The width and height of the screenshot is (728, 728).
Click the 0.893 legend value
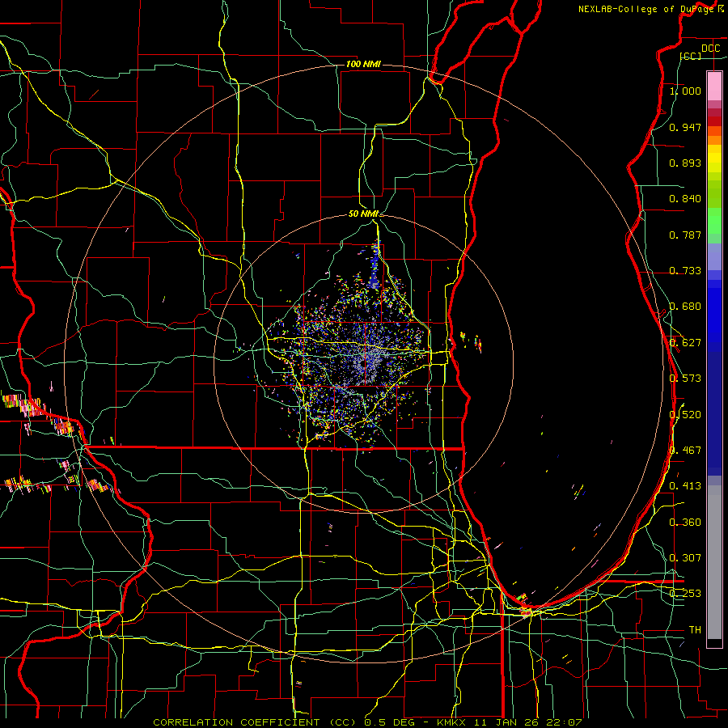coord(685,163)
